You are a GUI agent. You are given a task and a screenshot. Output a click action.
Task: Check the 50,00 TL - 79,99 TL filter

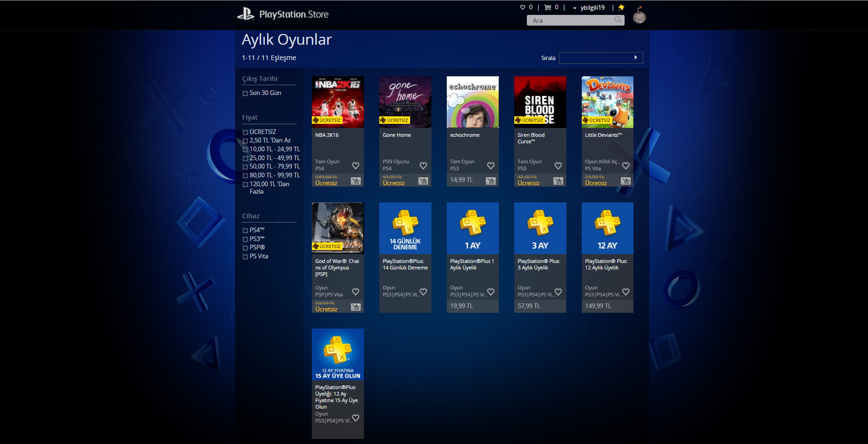[x=245, y=167]
